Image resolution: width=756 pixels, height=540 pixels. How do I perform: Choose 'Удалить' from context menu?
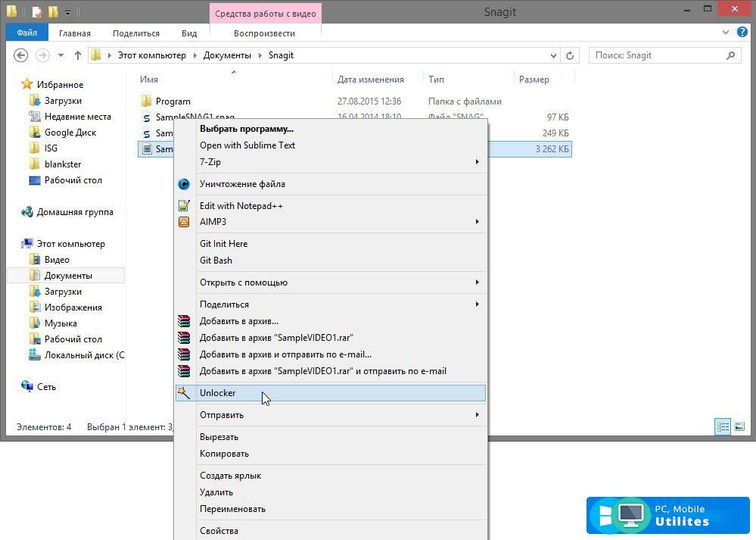click(x=331, y=492)
